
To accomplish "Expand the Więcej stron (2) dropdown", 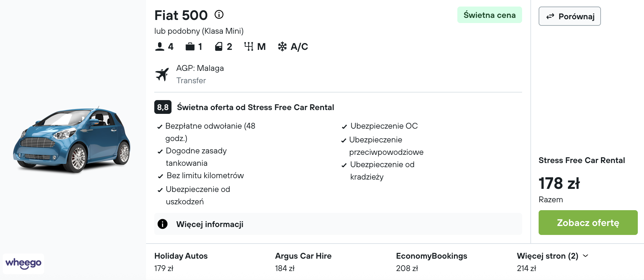I will (552, 256).
